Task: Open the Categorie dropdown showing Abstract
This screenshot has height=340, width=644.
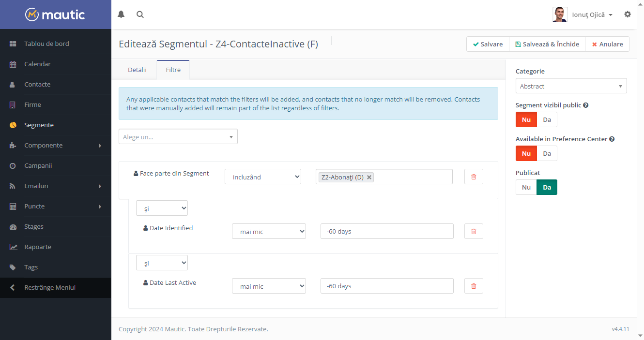Action: pyautogui.click(x=571, y=86)
